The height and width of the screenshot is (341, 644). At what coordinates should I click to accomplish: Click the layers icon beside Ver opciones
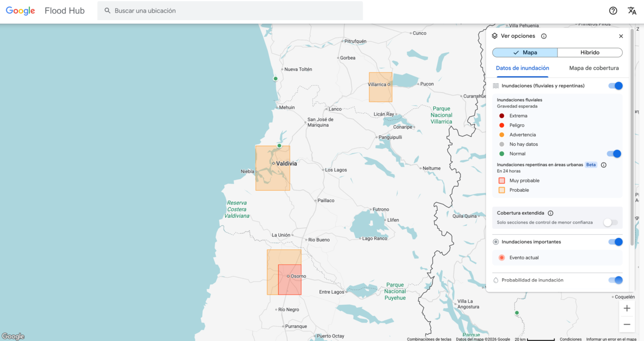[x=495, y=36]
